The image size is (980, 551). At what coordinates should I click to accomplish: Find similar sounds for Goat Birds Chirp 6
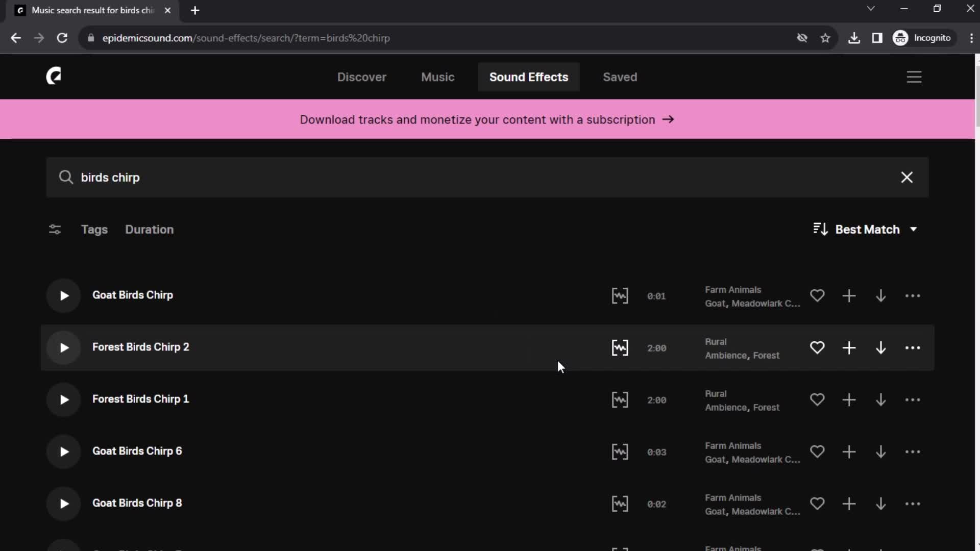point(620,452)
